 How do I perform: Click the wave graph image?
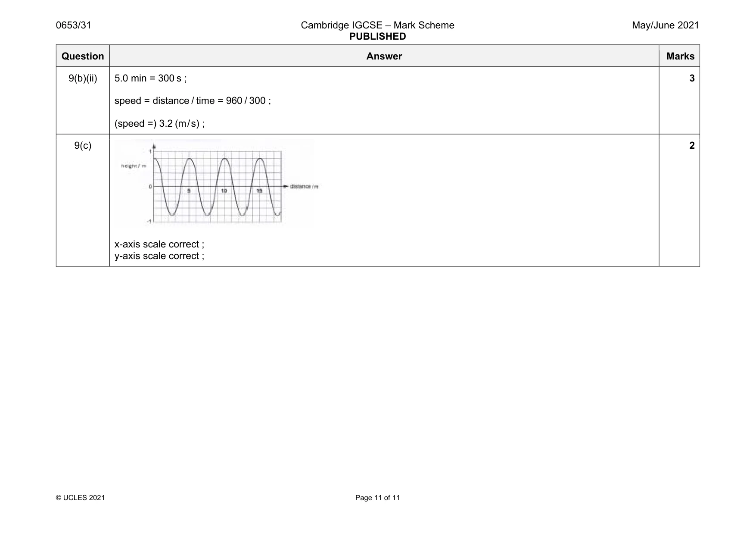[x=217, y=183]
